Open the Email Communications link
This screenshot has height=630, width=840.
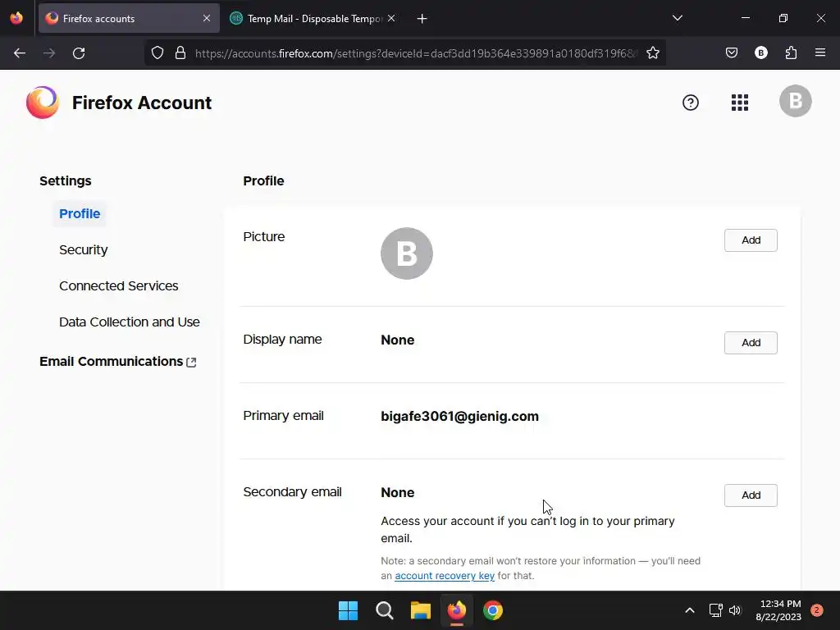coord(118,362)
